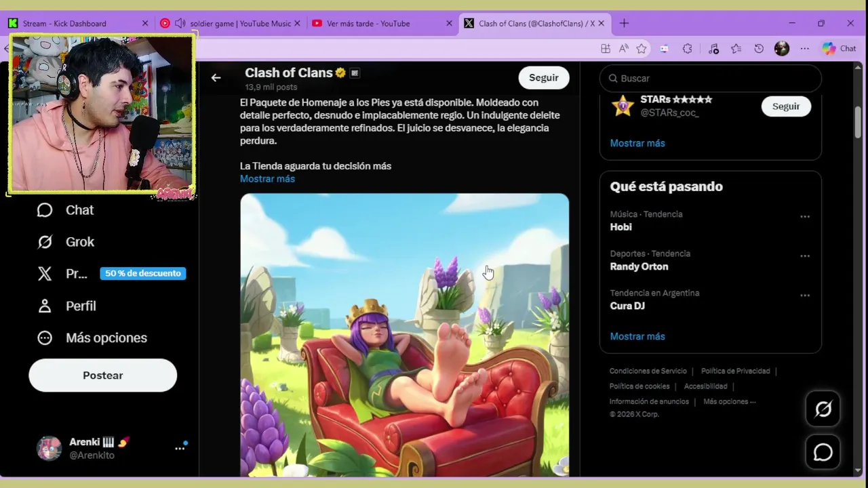868x488 pixels.
Task: Open the options dots for Cura DJ trend
Action: 805,296
